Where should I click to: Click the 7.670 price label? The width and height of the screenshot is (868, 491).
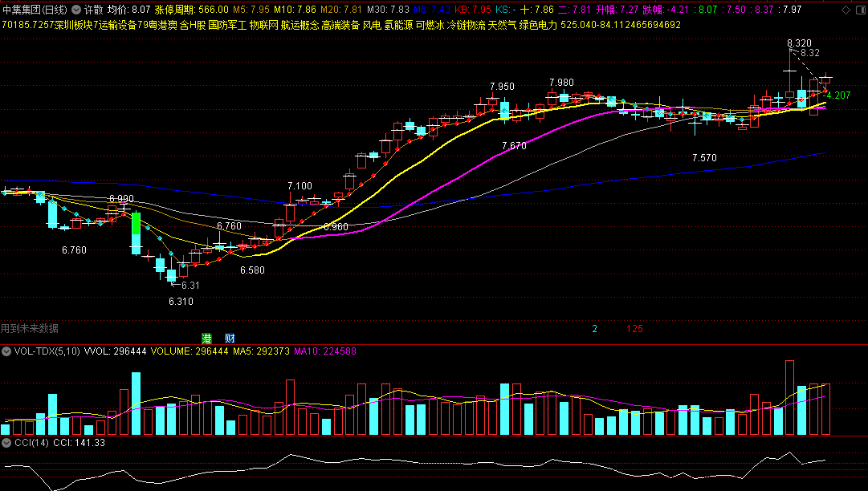pos(514,145)
